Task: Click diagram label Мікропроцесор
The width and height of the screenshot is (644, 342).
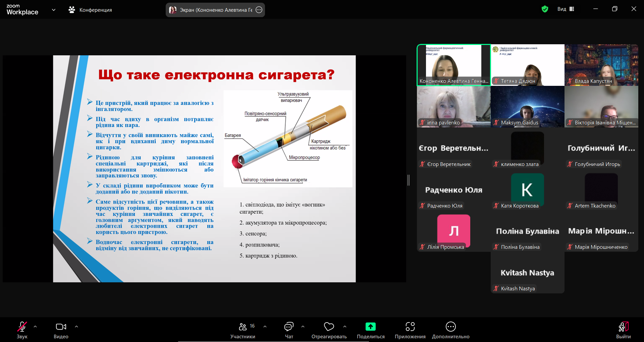Action: coord(304,157)
